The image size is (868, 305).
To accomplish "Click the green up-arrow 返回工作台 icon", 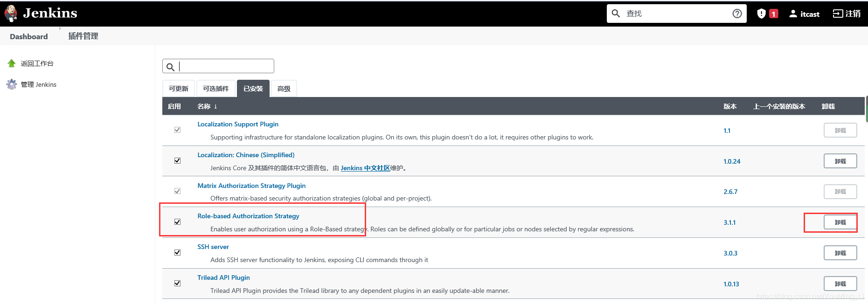I will [12, 63].
